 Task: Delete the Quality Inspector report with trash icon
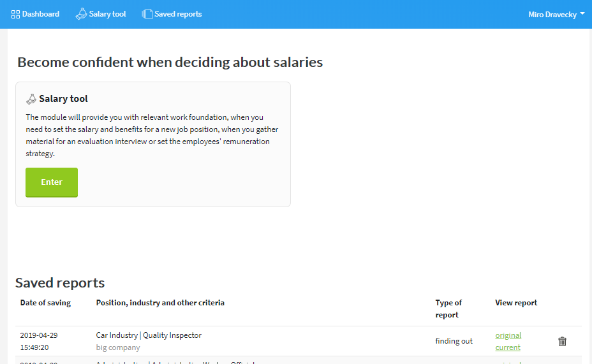[x=562, y=341]
